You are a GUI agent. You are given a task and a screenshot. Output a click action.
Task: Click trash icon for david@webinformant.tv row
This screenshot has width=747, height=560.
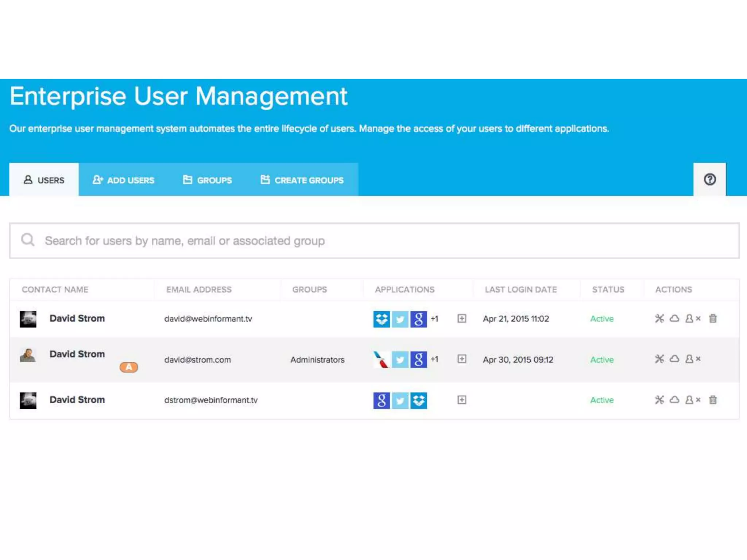point(713,319)
